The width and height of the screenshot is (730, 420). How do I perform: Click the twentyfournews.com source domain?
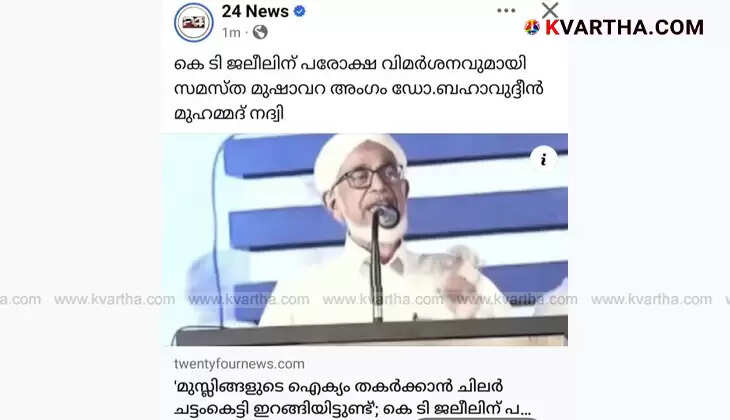pos(239,364)
